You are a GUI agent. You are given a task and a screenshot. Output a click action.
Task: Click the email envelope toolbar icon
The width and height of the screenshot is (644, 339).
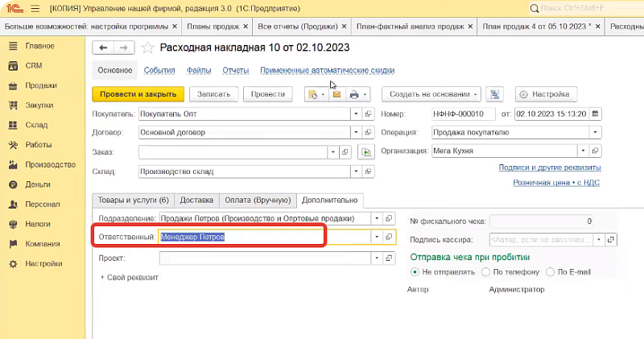point(336,94)
